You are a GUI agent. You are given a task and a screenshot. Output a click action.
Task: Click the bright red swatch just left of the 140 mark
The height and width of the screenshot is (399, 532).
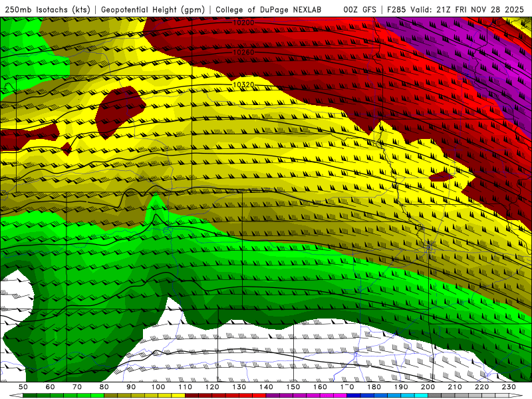click(259, 396)
